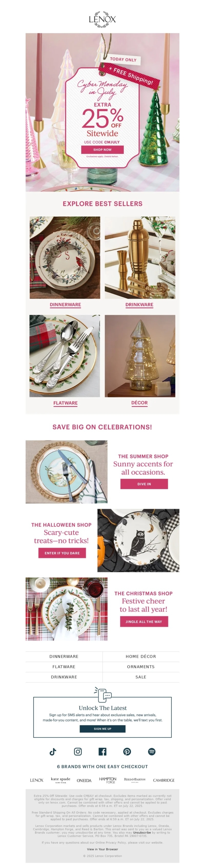The height and width of the screenshot is (868, 205).
Task: Open the Drinkware best sellers link
Action: tap(139, 304)
